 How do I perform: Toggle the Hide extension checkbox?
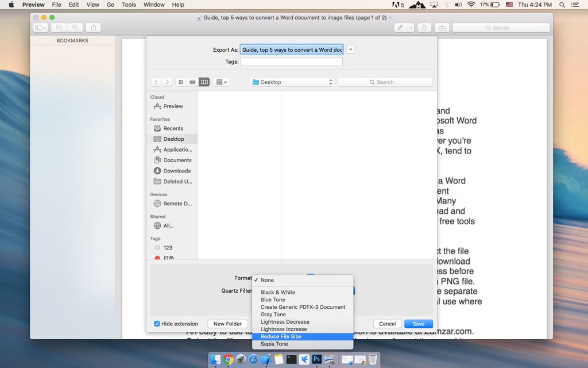point(157,324)
